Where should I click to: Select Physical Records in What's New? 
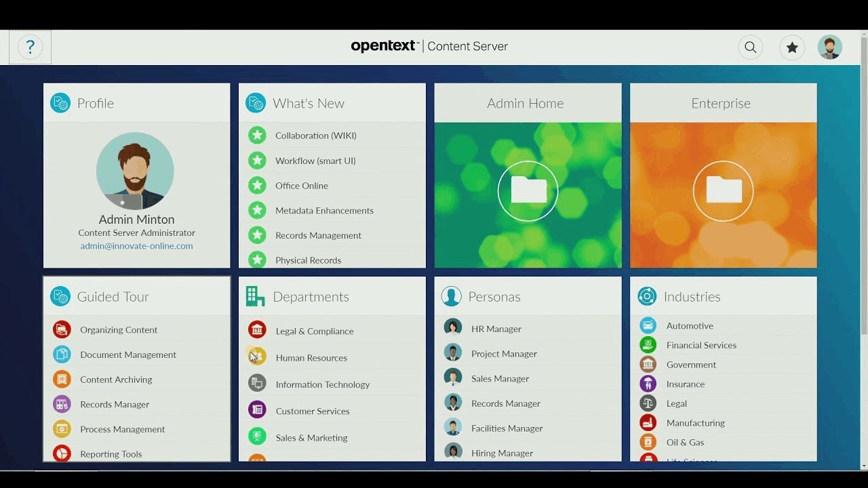[308, 260]
